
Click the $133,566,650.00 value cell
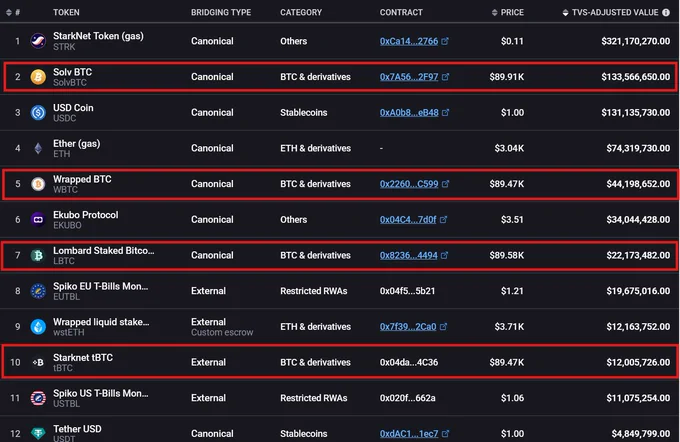(x=635, y=77)
